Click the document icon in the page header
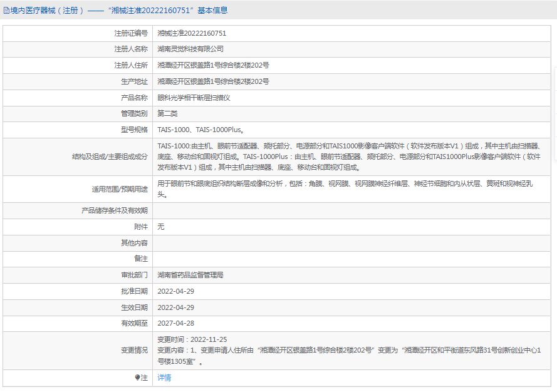 pyautogui.click(x=7, y=11)
